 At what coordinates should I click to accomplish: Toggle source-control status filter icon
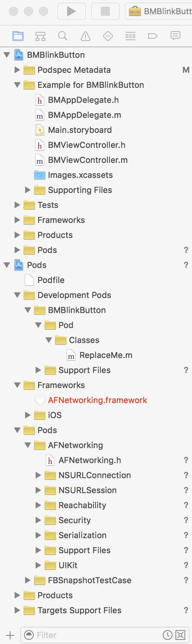pos(180,635)
